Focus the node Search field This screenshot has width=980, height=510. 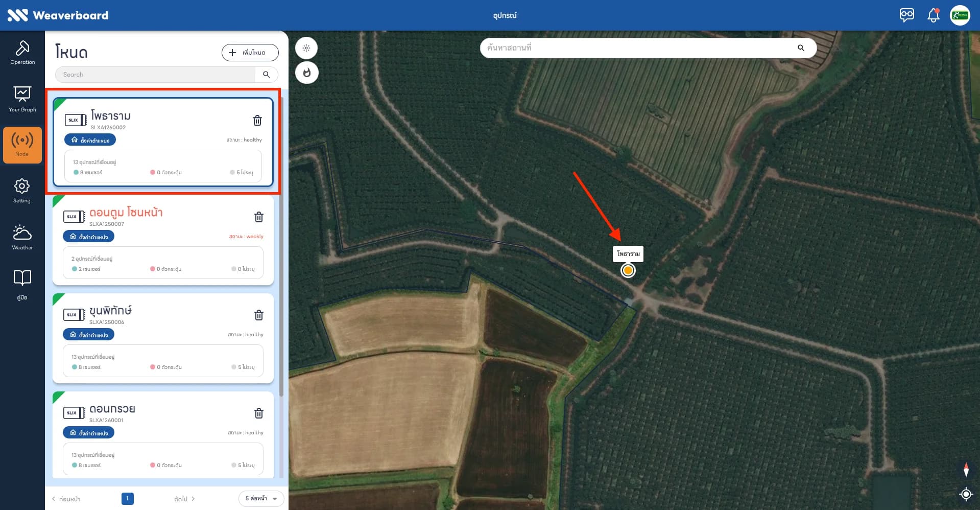(155, 75)
